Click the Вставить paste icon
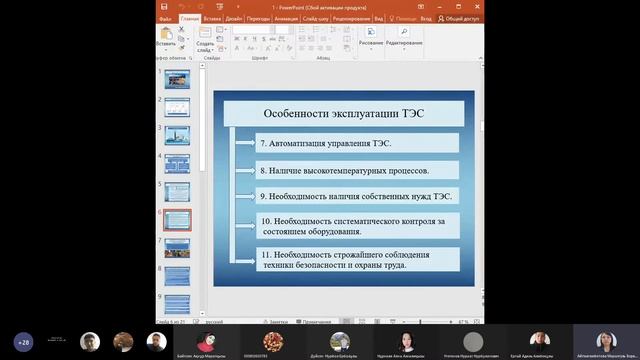This screenshot has height=360, width=640. click(x=166, y=33)
